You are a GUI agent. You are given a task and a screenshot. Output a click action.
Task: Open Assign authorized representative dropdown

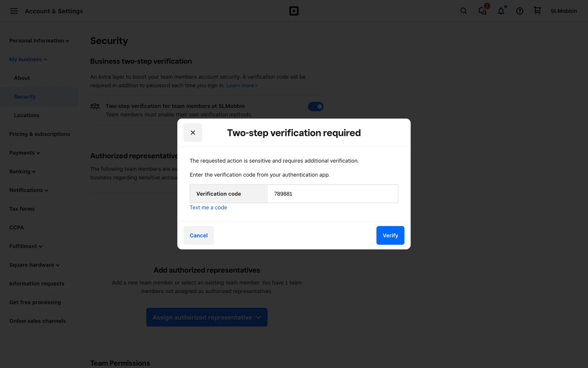tap(207, 317)
